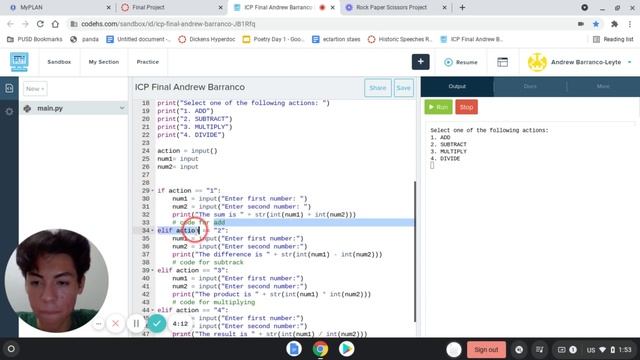The width and height of the screenshot is (640, 360).
Task: Open the Historic Speeches bookmark
Action: (x=400, y=39)
